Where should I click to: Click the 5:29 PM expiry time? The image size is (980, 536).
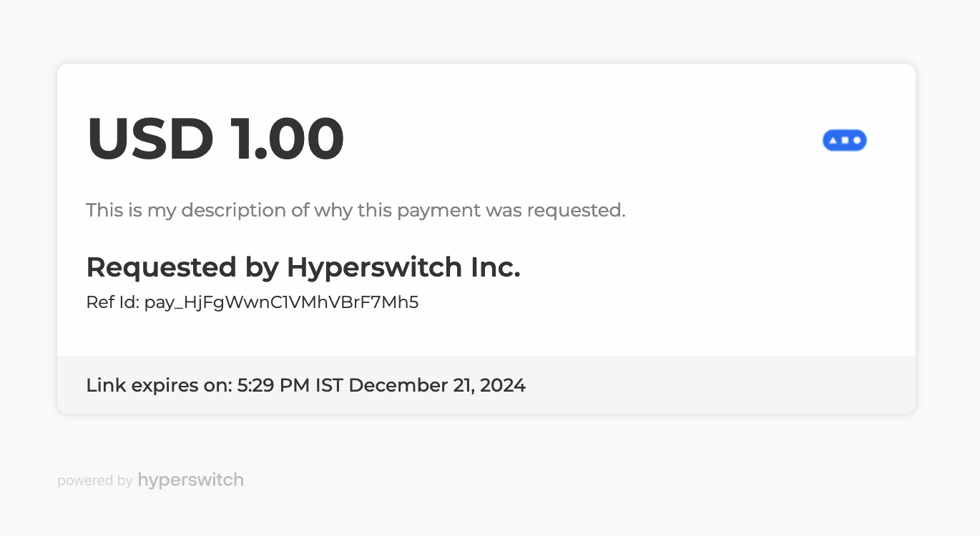pyautogui.click(x=273, y=385)
